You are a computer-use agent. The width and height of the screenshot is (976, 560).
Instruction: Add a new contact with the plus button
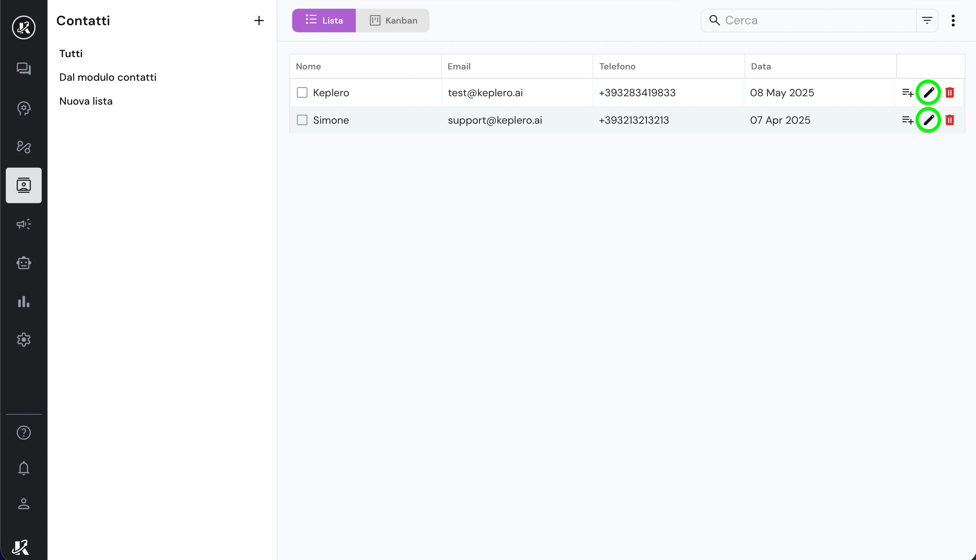pos(259,20)
